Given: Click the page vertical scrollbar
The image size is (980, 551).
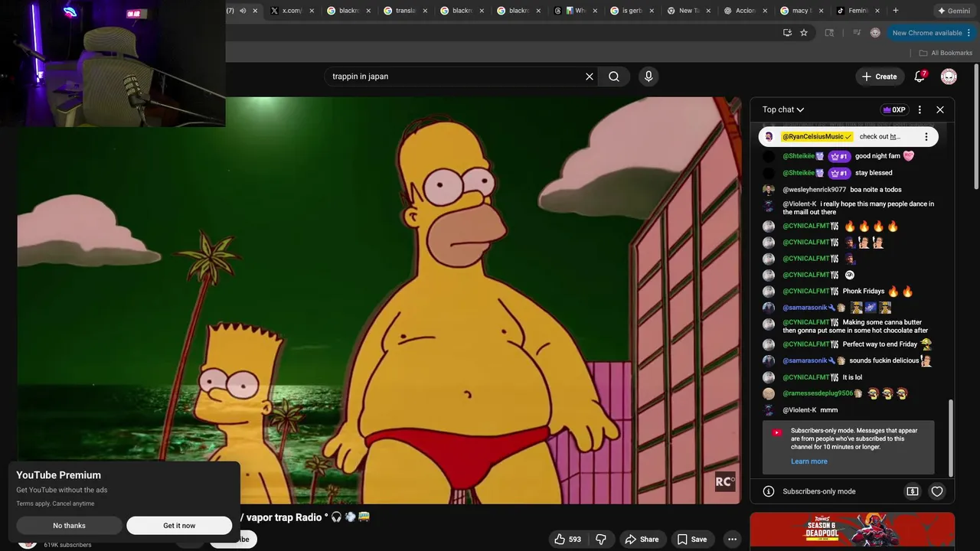Looking at the screenshot, I should point(975,126).
